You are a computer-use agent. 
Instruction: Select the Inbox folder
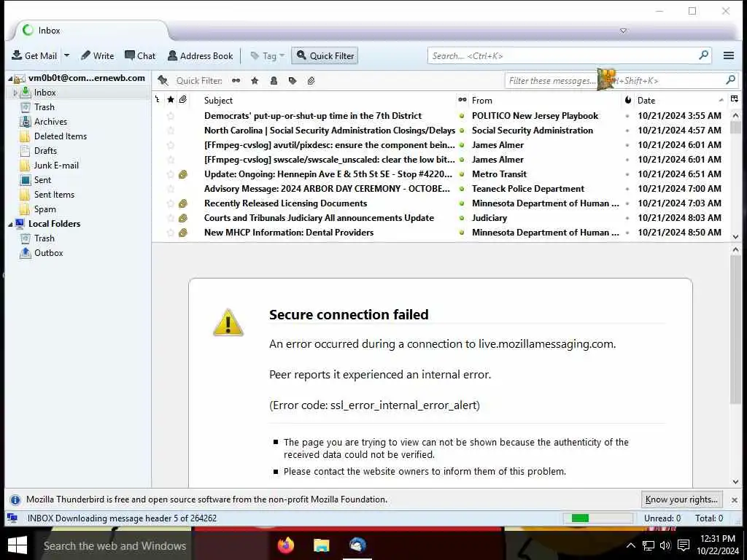point(44,93)
